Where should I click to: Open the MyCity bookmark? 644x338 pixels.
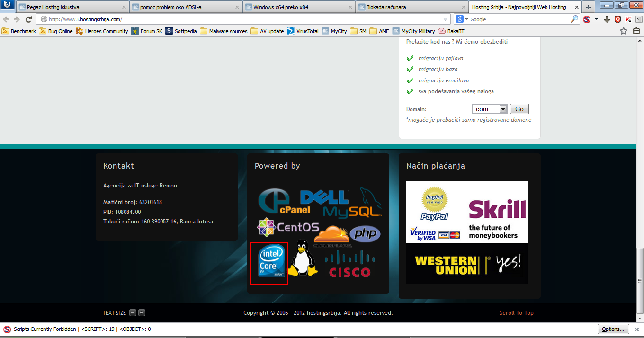coord(334,31)
